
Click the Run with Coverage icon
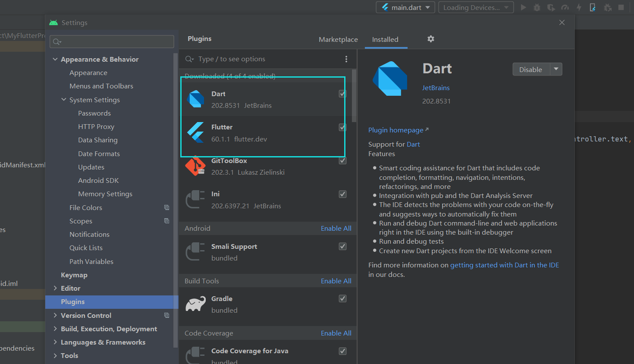[x=551, y=7]
